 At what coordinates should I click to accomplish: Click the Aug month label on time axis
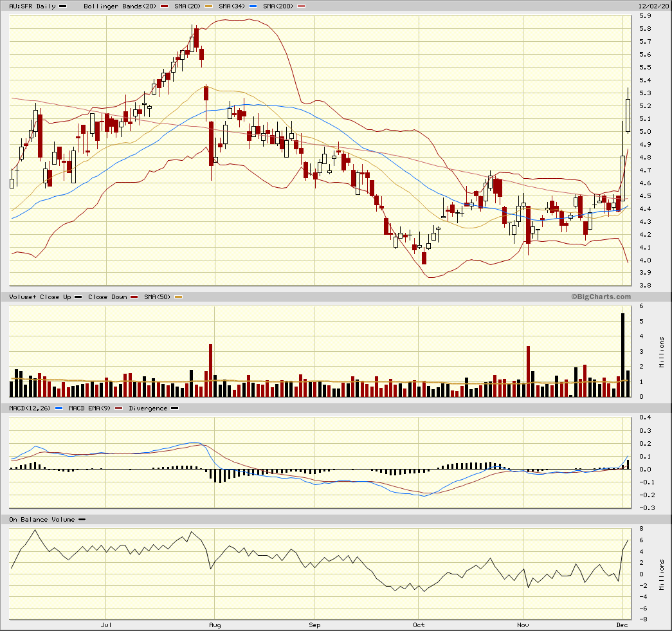[215, 625]
